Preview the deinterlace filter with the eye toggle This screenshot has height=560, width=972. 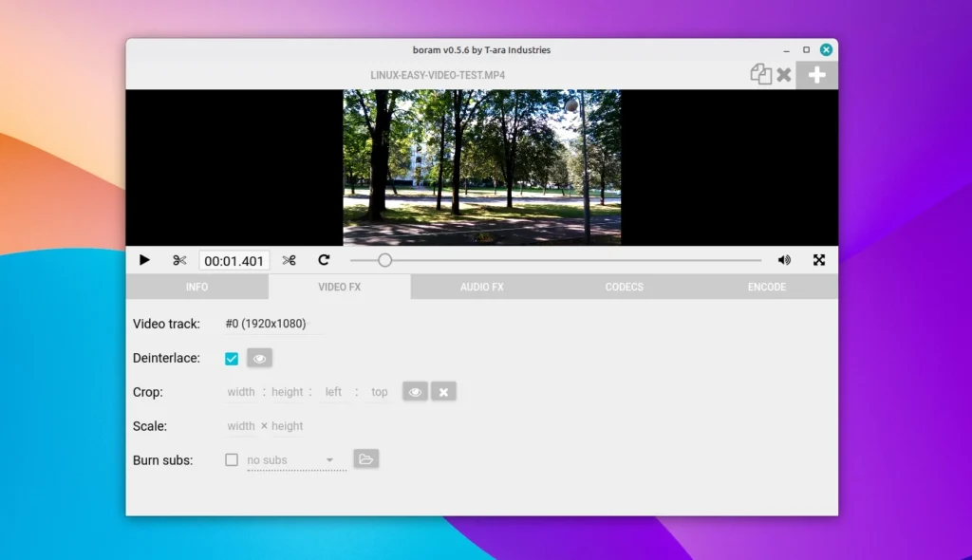[259, 358]
